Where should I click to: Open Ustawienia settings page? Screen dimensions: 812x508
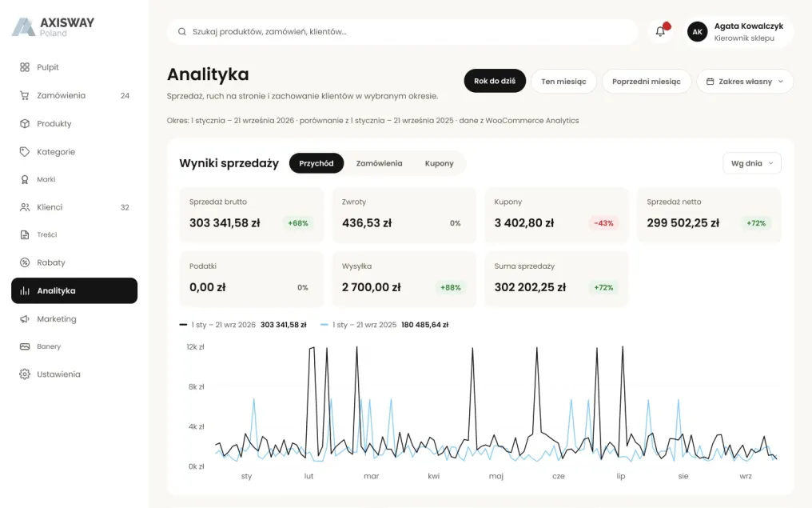(x=74, y=374)
